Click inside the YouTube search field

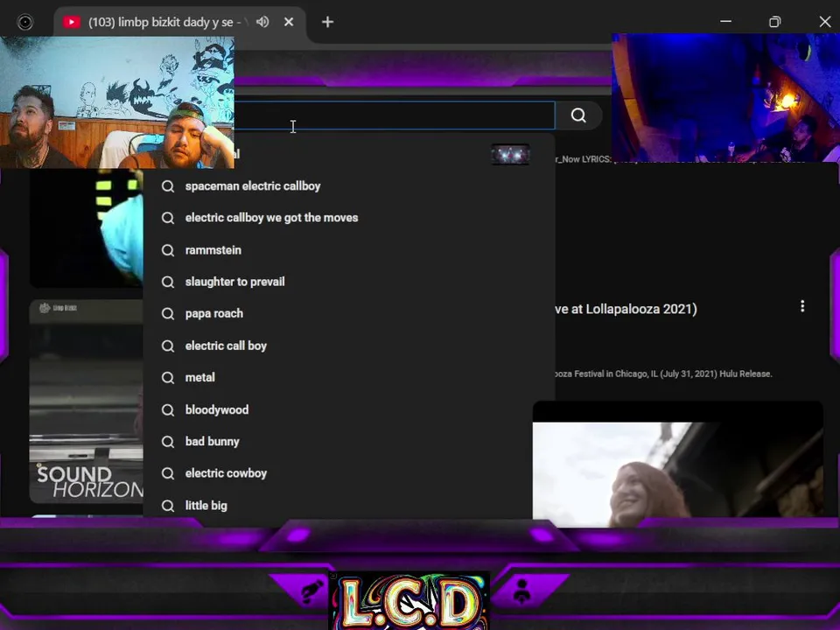(x=394, y=115)
